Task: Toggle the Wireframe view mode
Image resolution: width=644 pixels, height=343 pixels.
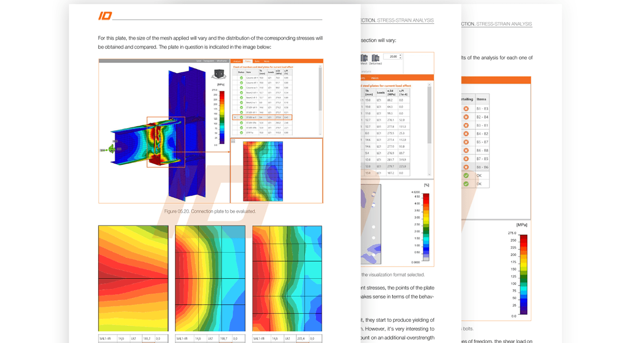Action: (222, 61)
